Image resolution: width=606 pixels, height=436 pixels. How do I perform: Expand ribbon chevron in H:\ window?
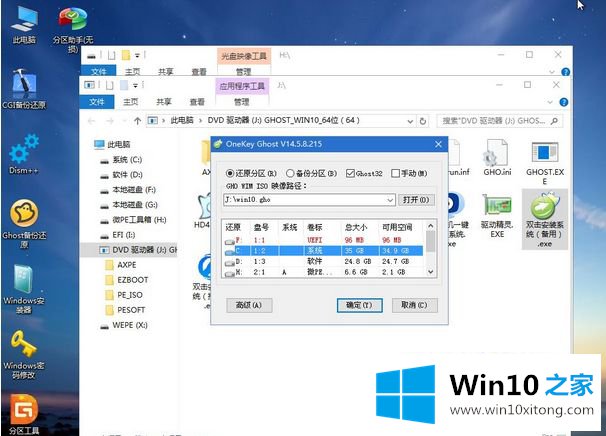[552, 72]
